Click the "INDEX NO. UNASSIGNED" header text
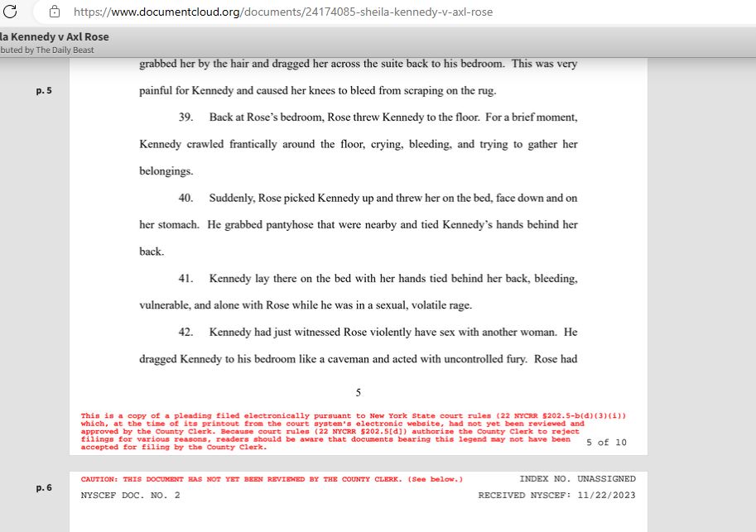This screenshot has width=756, height=532. (578, 479)
